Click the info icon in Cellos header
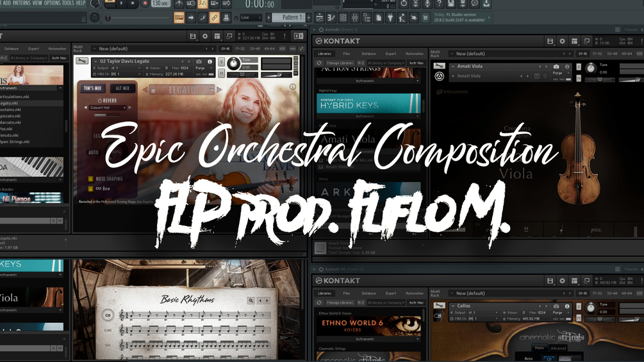 [x=567, y=306]
